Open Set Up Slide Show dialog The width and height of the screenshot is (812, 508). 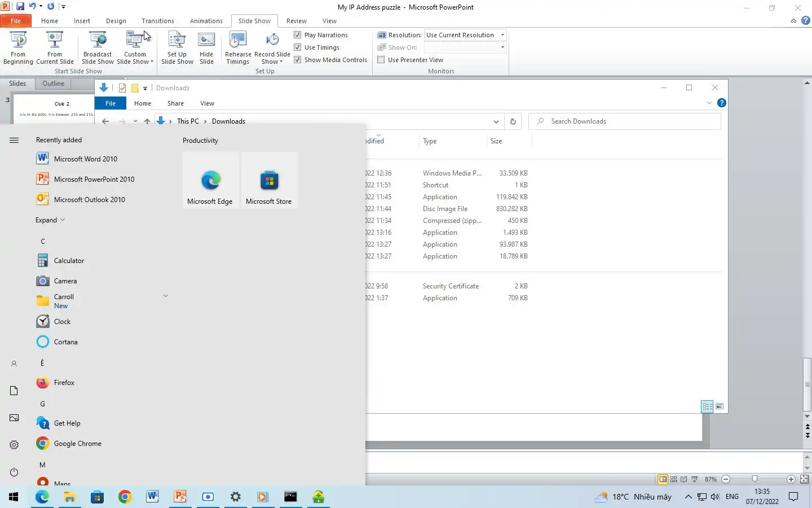click(177, 49)
